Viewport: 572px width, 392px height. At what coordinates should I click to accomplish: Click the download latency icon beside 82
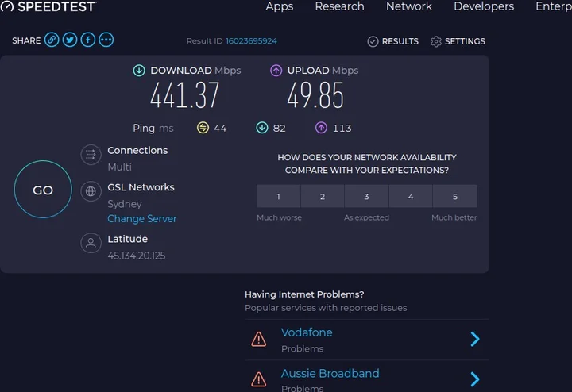(x=262, y=128)
